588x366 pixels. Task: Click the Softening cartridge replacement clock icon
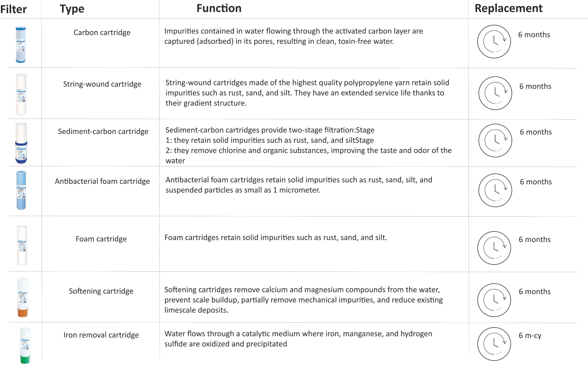pos(494,300)
